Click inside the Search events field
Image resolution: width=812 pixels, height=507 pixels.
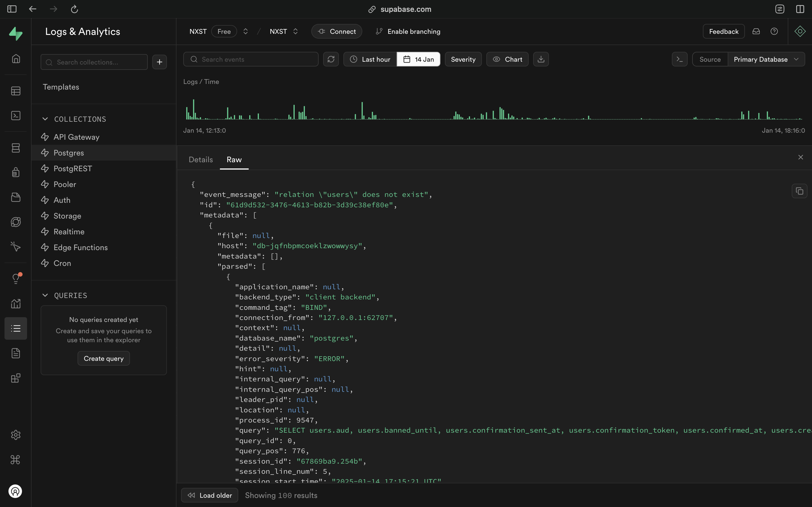(251, 59)
